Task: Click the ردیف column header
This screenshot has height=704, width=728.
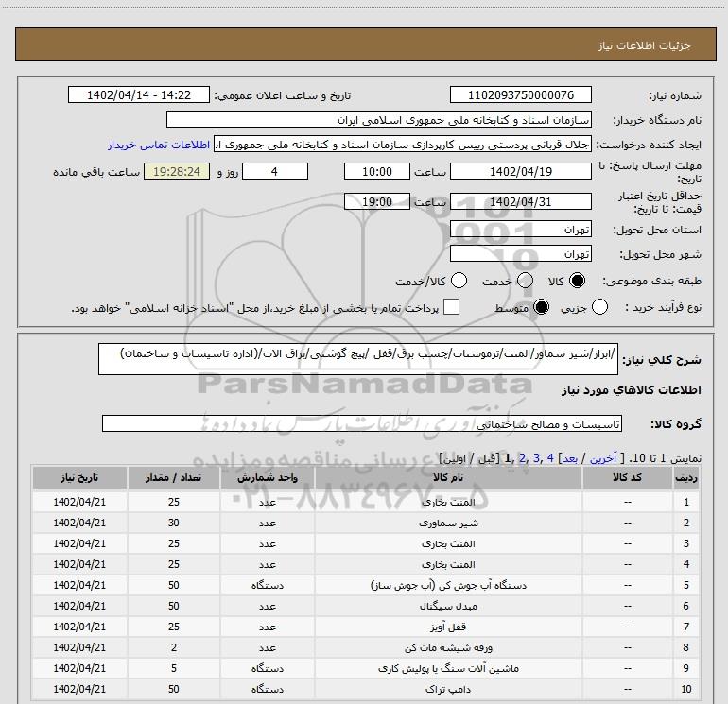Action: coord(686,477)
